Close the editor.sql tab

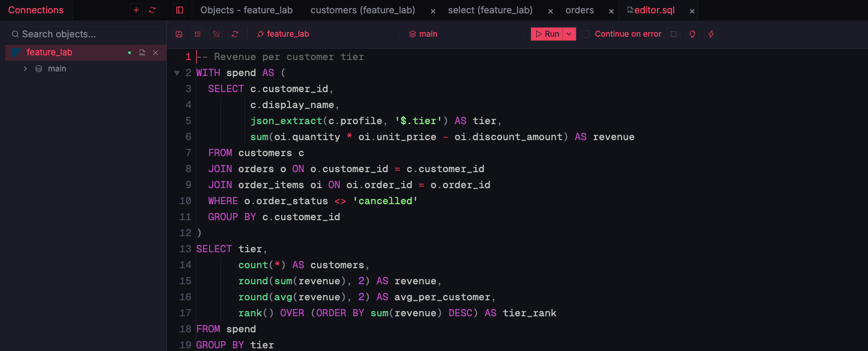(x=692, y=11)
